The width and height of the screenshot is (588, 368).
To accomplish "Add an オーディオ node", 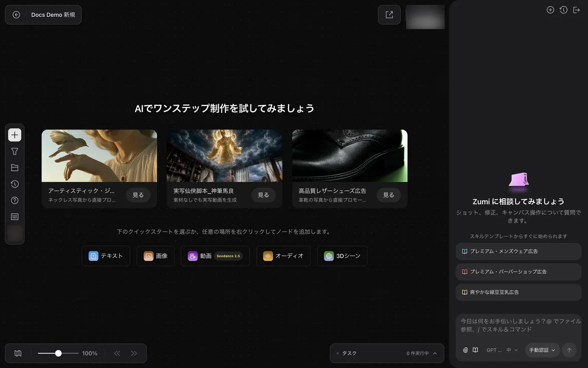I will click(x=283, y=256).
